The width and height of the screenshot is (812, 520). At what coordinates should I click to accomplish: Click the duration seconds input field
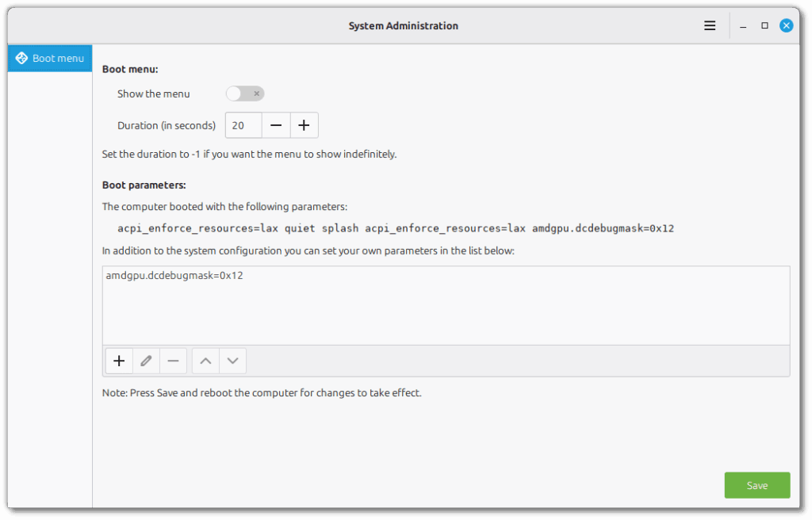click(243, 124)
